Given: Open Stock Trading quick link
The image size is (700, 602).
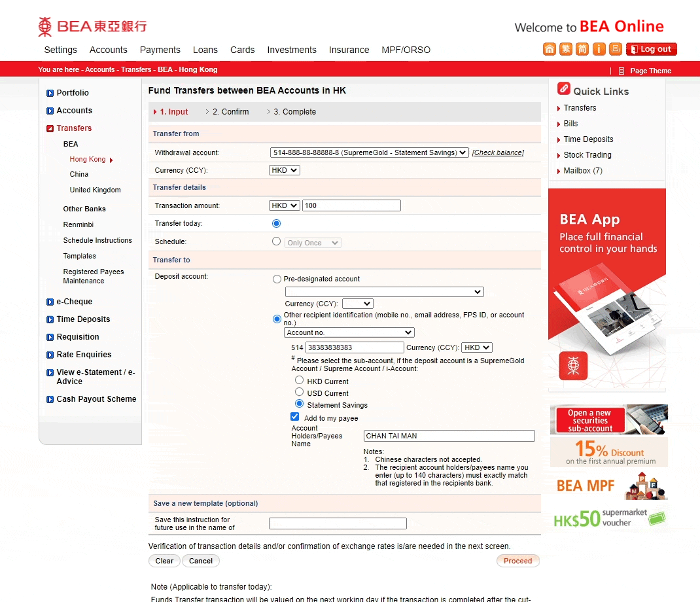Looking at the screenshot, I should click(587, 155).
